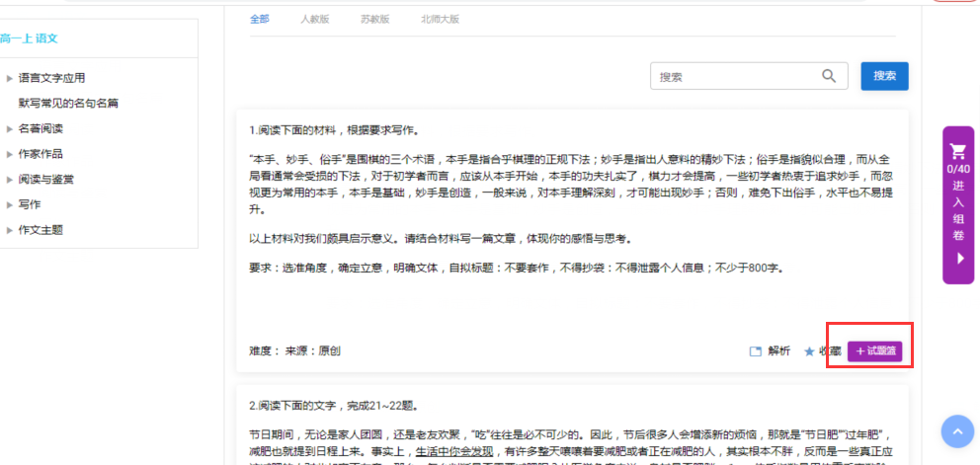The height and width of the screenshot is (465, 980).
Task: Expand the 作文主题 category arrow
Action: (x=10, y=230)
